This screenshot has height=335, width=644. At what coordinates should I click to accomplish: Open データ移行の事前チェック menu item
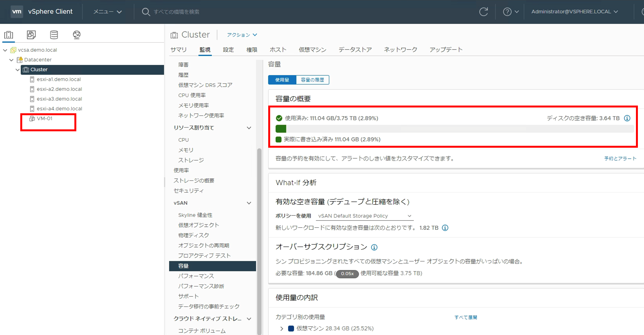tap(209, 306)
